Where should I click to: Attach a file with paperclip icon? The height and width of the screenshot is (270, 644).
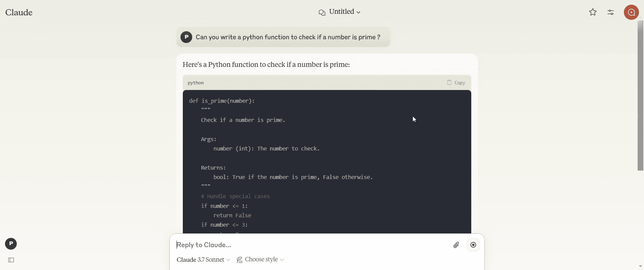point(456,245)
